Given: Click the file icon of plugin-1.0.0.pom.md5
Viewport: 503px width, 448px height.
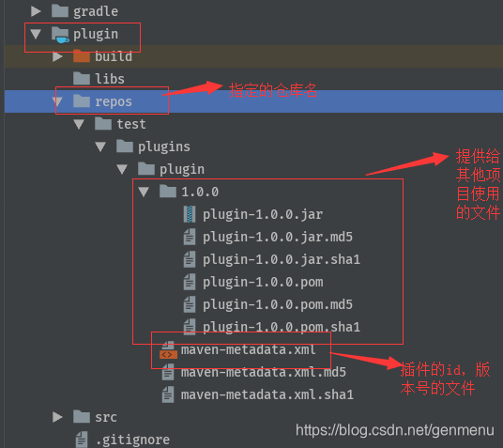Looking at the screenshot, I should [190, 304].
